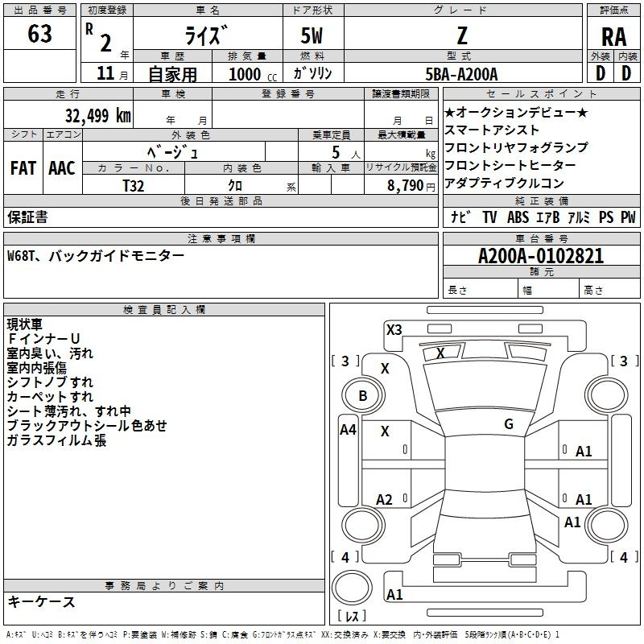Select the A1 mark on rear bumper
Viewport: 644px width, 644px height.
(394, 595)
